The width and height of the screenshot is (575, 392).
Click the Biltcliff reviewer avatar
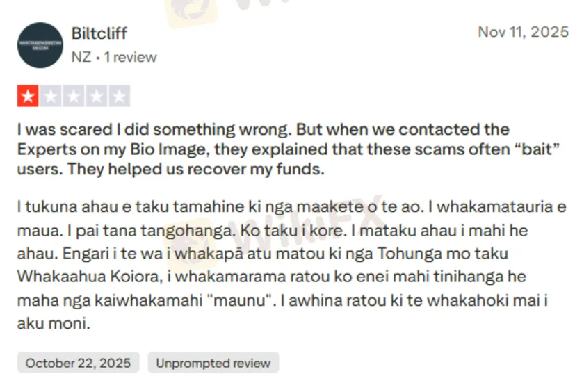click(x=40, y=45)
